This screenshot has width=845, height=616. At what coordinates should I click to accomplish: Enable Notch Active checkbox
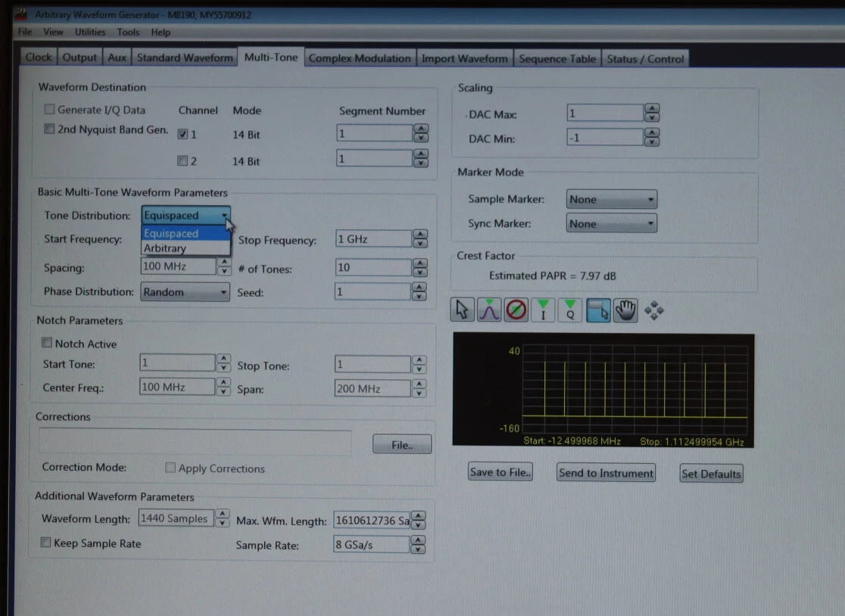click(47, 343)
